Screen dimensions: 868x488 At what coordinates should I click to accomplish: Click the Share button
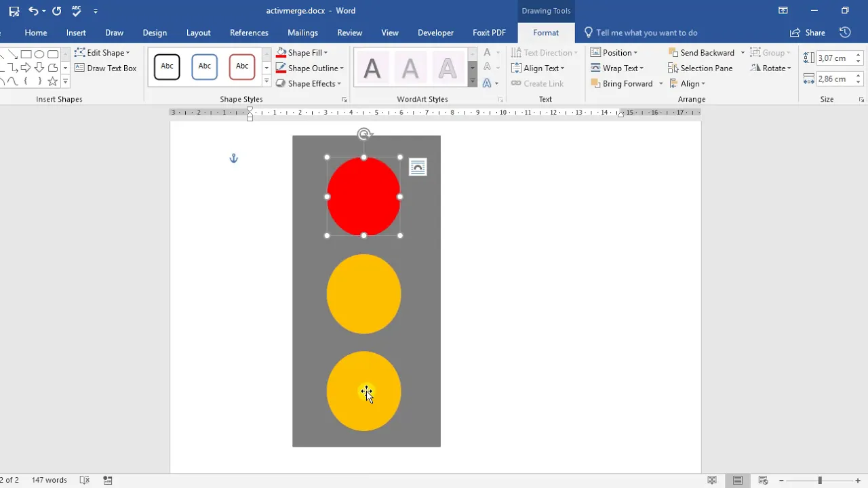[x=808, y=33]
